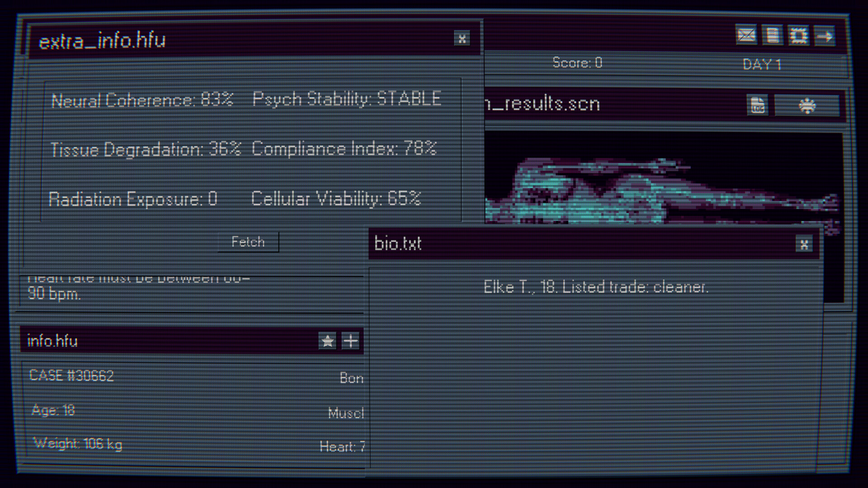
Task: Click the Elke T. bio text line
Action: tap(596, 287)
